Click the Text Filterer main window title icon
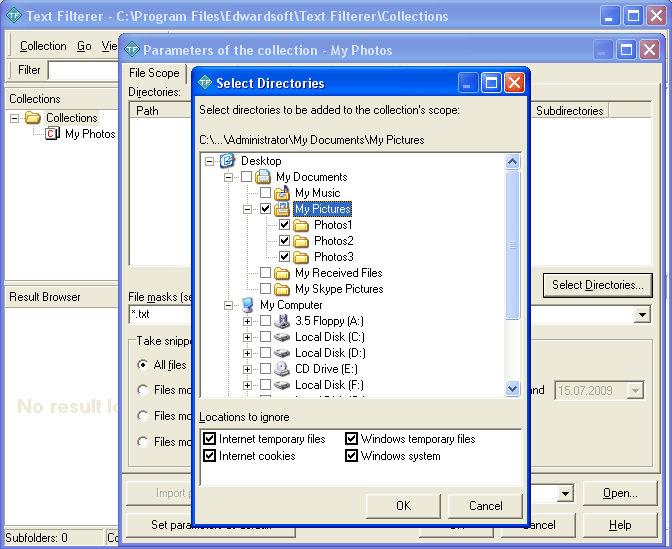The height and width of the screenshot is (549, 672). click(x=14, y=16)
